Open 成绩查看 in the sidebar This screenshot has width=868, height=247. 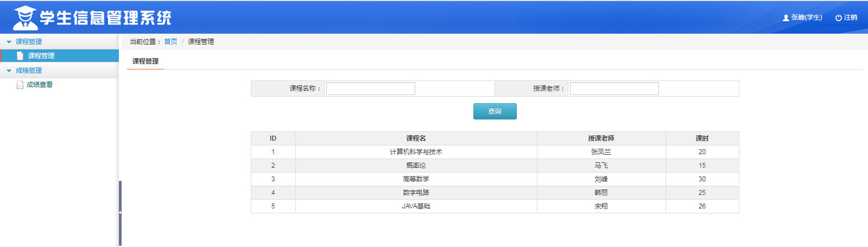point(40,85)
